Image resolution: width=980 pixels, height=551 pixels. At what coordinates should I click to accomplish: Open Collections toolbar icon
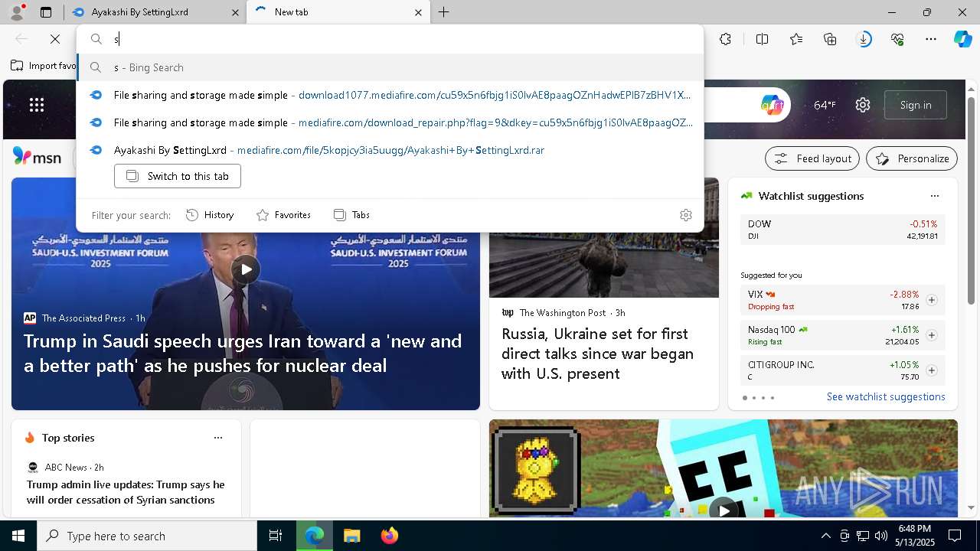click(x=830, y=39)
